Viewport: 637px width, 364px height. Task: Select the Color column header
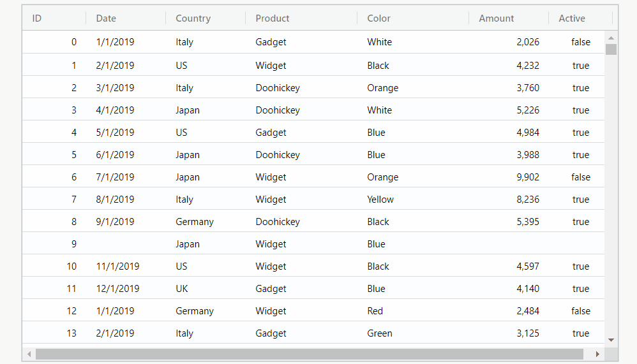click(x=413, y=18)
